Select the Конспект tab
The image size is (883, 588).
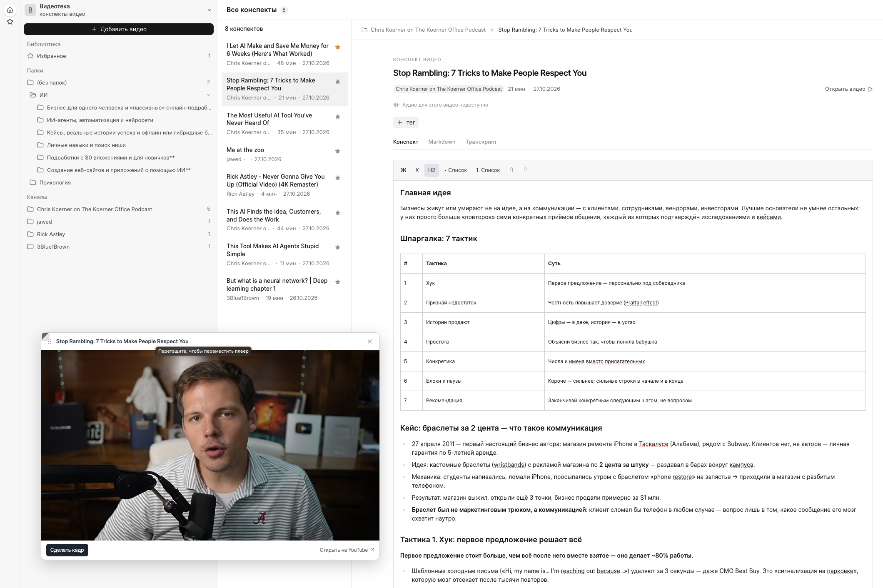(406, 142)
